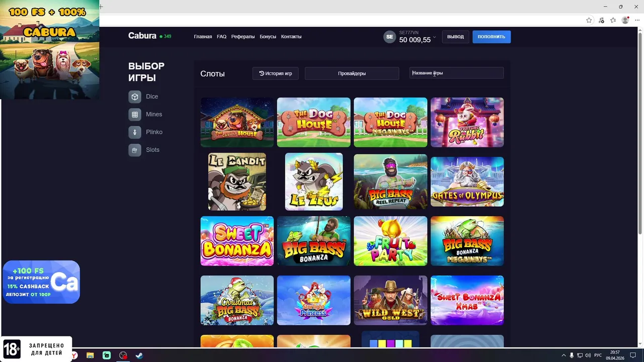Viewport: 644px width, 362px height.
Task: Open the Dice game from sidebar
Action: tap(143, 97)
